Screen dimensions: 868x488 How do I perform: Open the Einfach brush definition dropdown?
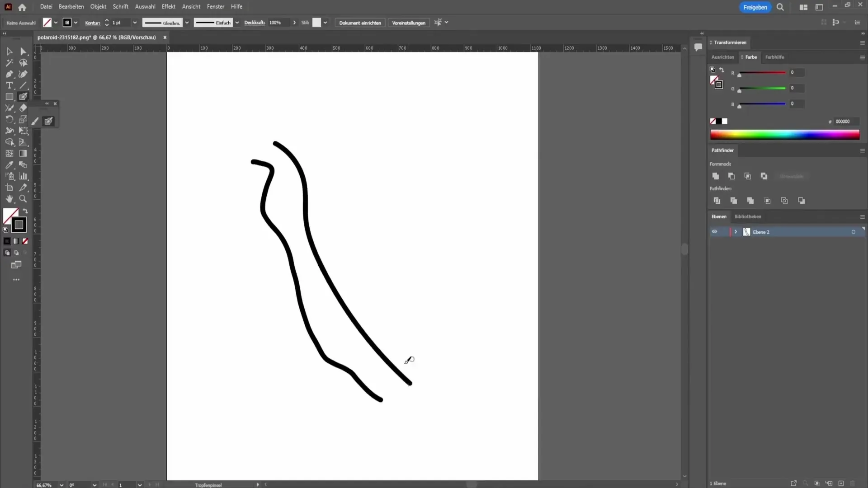(x=237, y=23)
